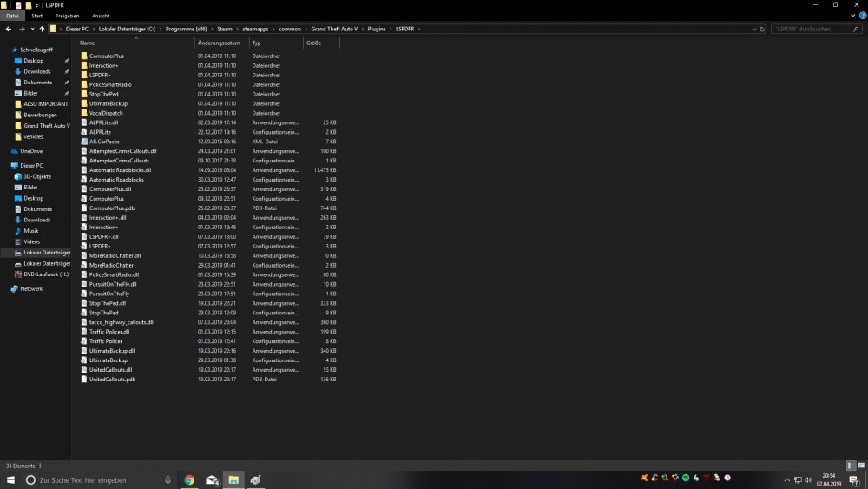Open Videos in the navigation pane
The image size is (868, 489).
click(31, 242)
